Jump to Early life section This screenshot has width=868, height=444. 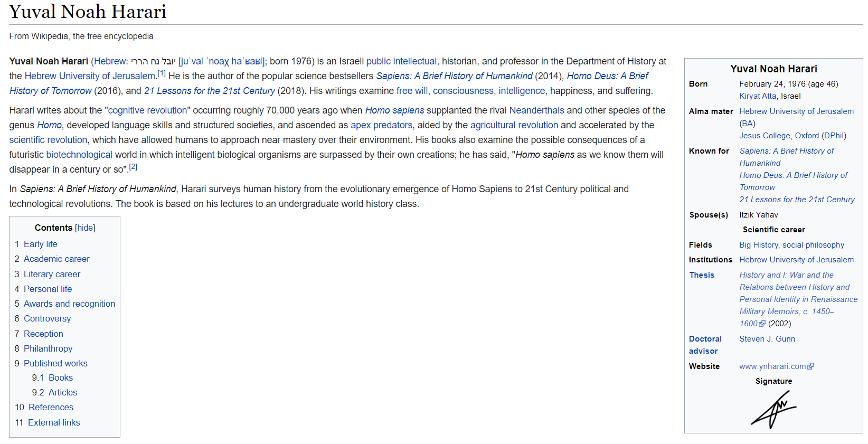(40, 244)
